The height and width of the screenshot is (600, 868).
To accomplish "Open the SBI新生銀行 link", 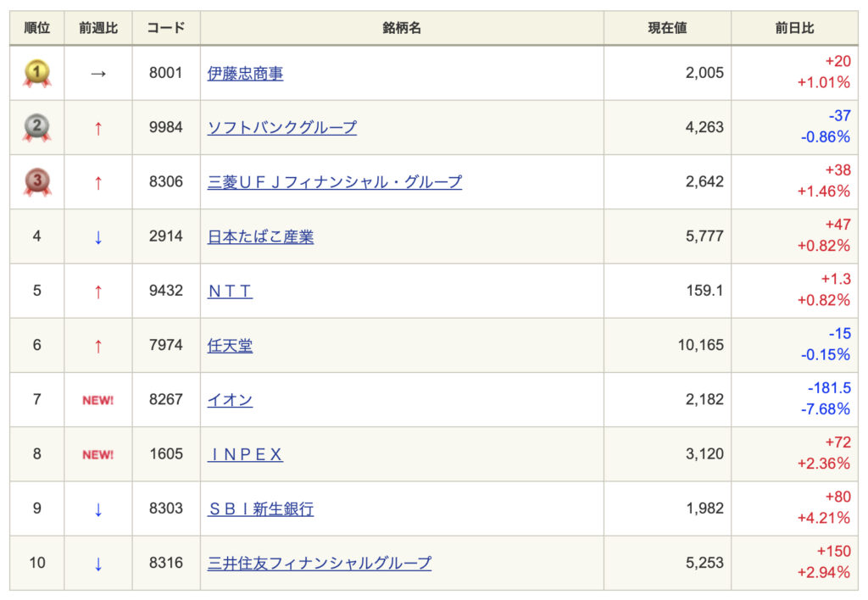I will [x=260, y=508].
